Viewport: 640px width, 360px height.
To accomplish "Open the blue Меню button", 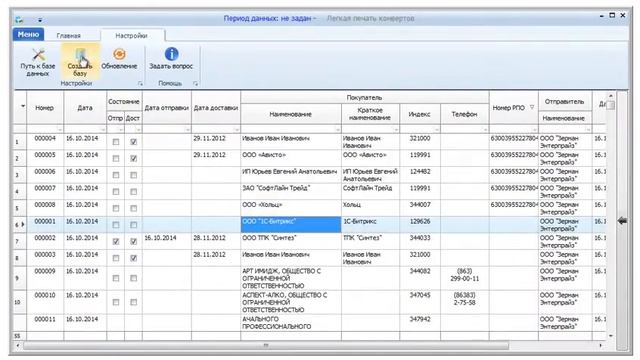I will [x=28, y=35].
